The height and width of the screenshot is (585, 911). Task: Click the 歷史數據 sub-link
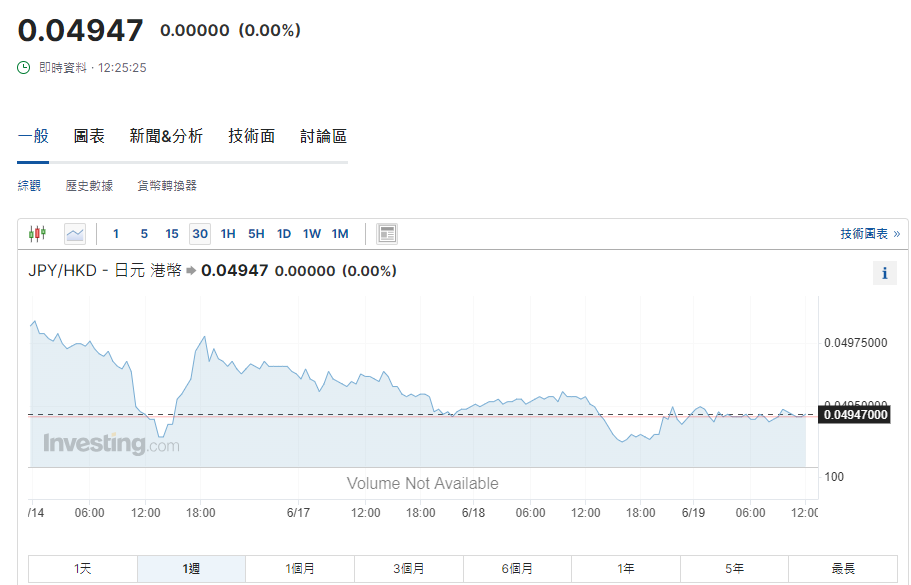[89, 186]
